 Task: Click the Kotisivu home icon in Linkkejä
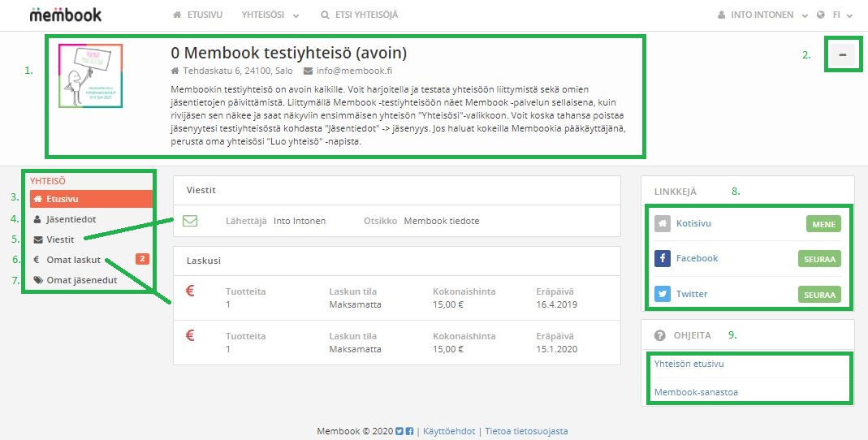(x=663, y=223)
